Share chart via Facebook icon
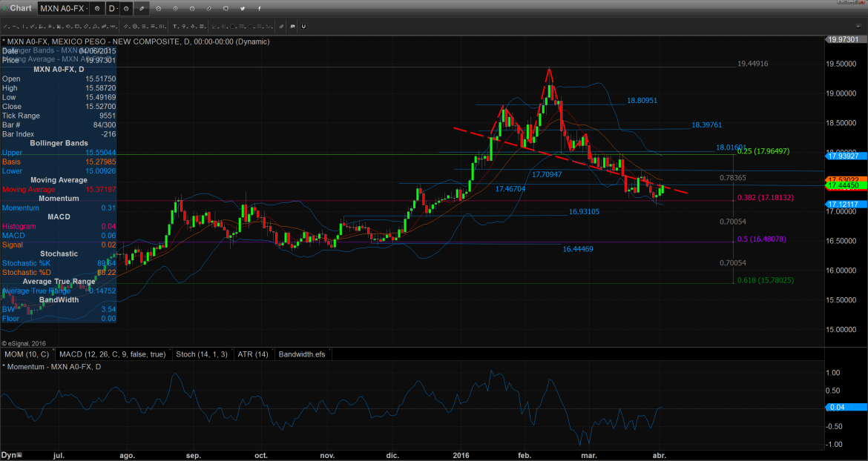The height and width of the screenshot is (461, 868). (259, 8)
